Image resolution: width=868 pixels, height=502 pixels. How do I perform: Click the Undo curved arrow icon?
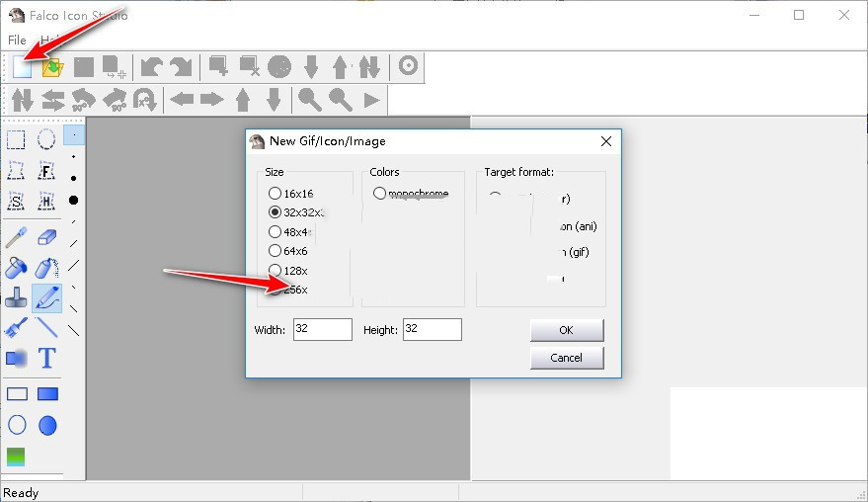151,67
